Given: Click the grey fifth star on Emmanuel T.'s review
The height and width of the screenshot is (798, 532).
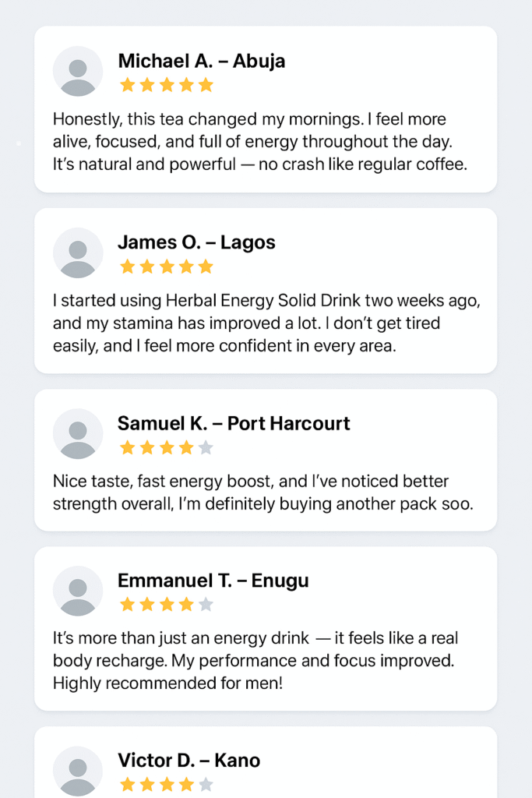Looking at the screenshot, I should [206, 605].
